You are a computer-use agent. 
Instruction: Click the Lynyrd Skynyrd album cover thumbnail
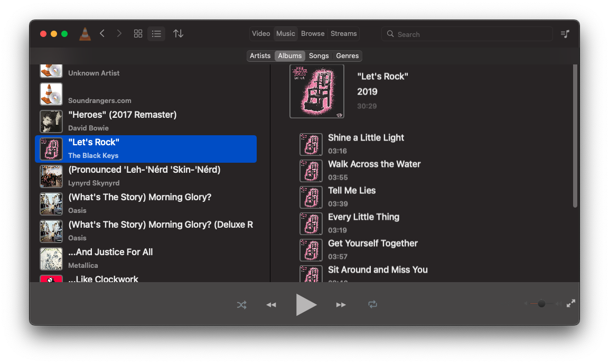point(51,176)
